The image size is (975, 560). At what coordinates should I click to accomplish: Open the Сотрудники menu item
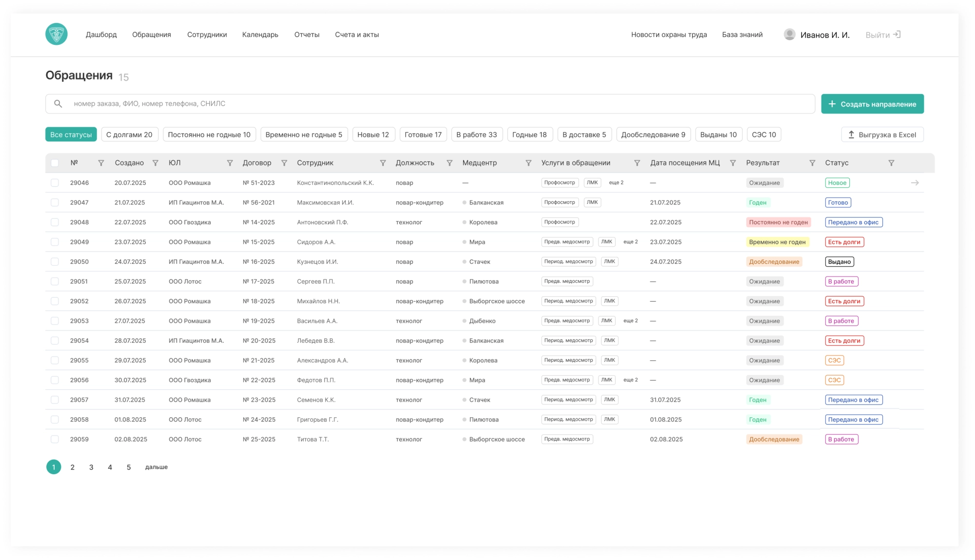[x=207, y=35]
